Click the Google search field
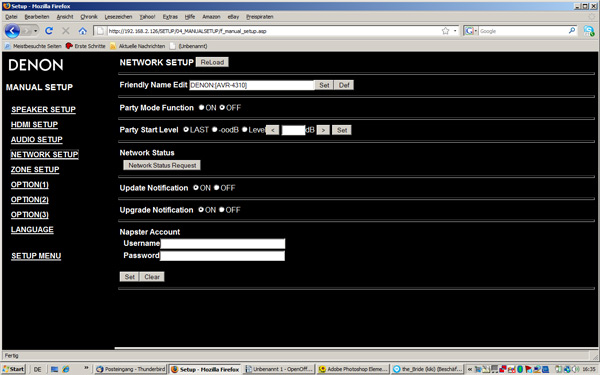Viewport: 600px width, 375px height. (x=522, y=31)
